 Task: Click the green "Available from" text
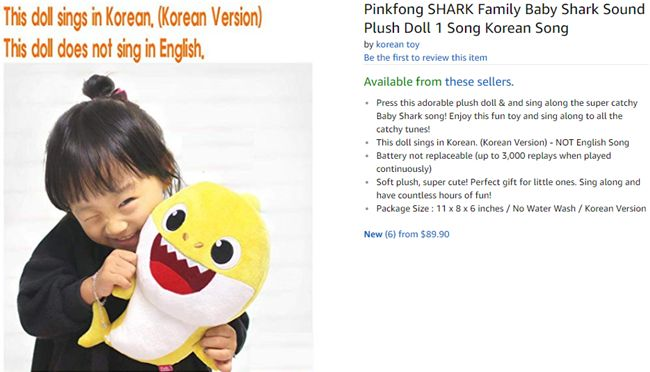point(403,82)
